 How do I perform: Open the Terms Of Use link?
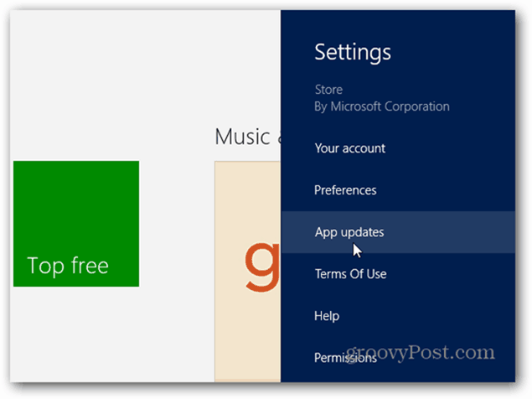click(x=350, y=274)
